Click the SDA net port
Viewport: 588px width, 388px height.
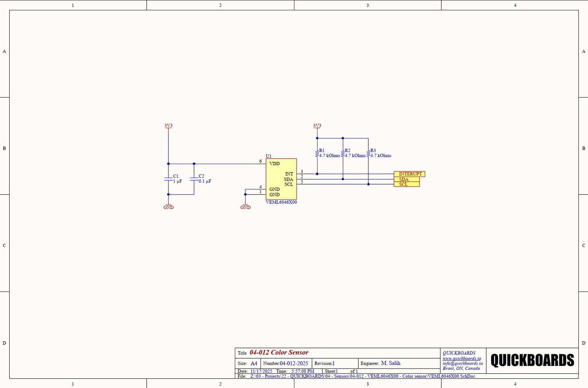tap(406, 179)
